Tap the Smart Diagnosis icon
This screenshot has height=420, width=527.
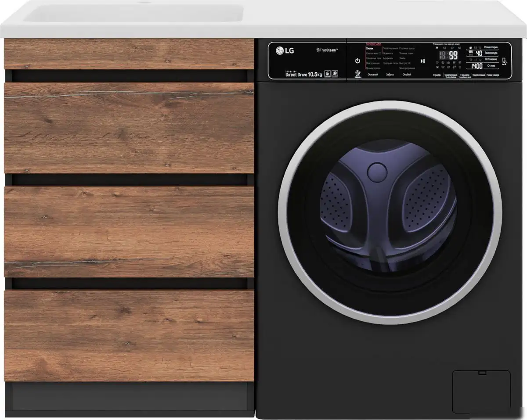tap(357, 73)
